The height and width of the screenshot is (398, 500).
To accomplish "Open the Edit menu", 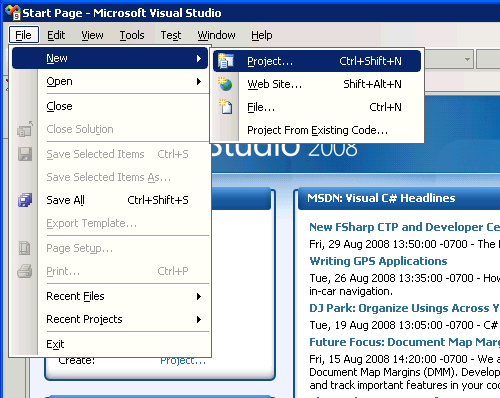I will [x=56, y=35].
